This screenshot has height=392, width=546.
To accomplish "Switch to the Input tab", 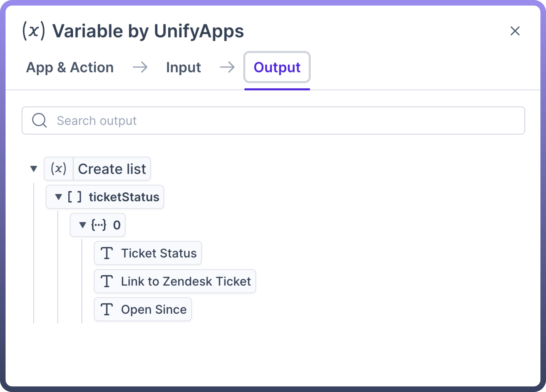I will click(x=183, y=67).
